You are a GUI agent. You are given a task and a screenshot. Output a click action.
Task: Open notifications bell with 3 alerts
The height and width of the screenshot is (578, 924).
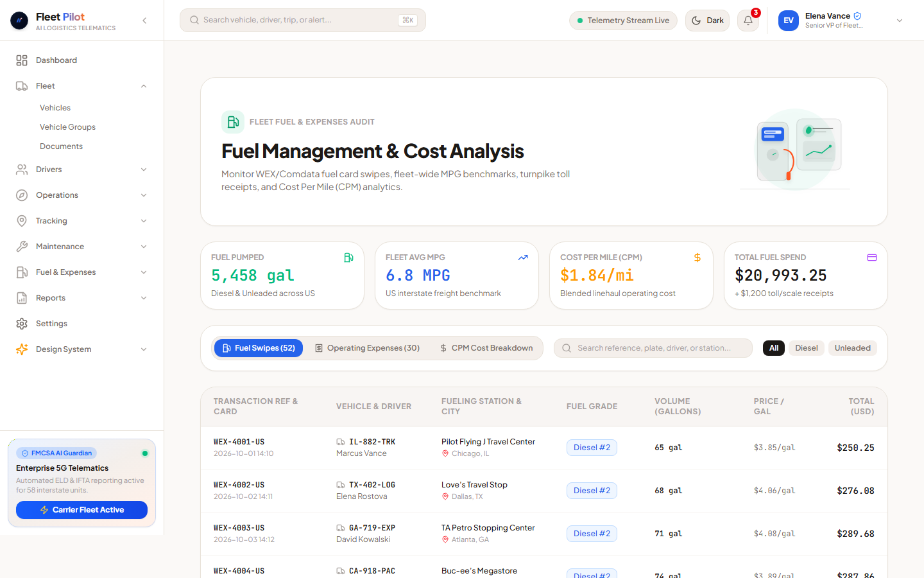coord(748,21)
